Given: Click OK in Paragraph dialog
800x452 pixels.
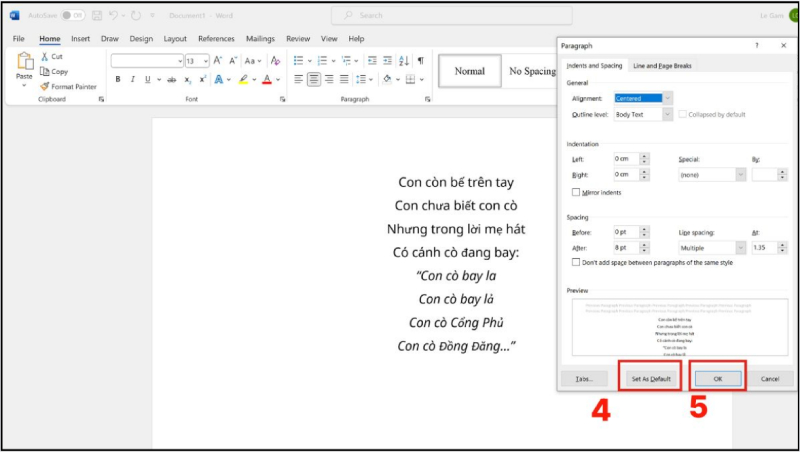Looking at the screenshot, I should tap(718, 379).
